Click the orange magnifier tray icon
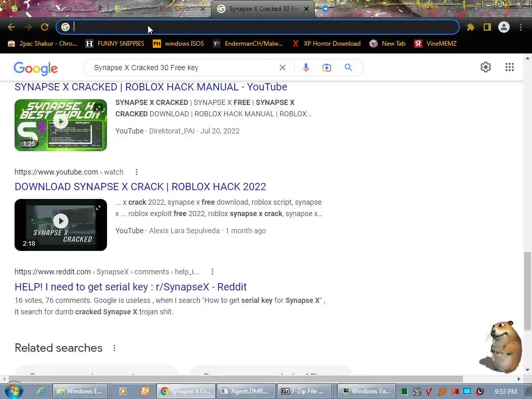 [442, 392]
